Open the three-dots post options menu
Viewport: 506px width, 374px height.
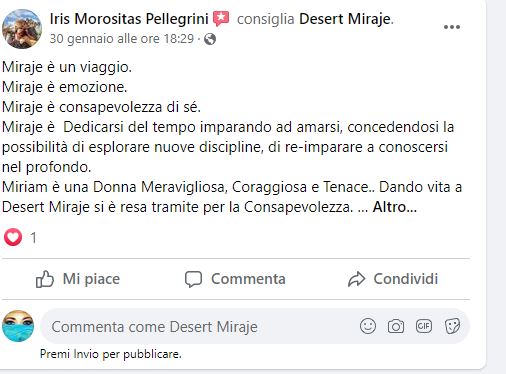452,27
